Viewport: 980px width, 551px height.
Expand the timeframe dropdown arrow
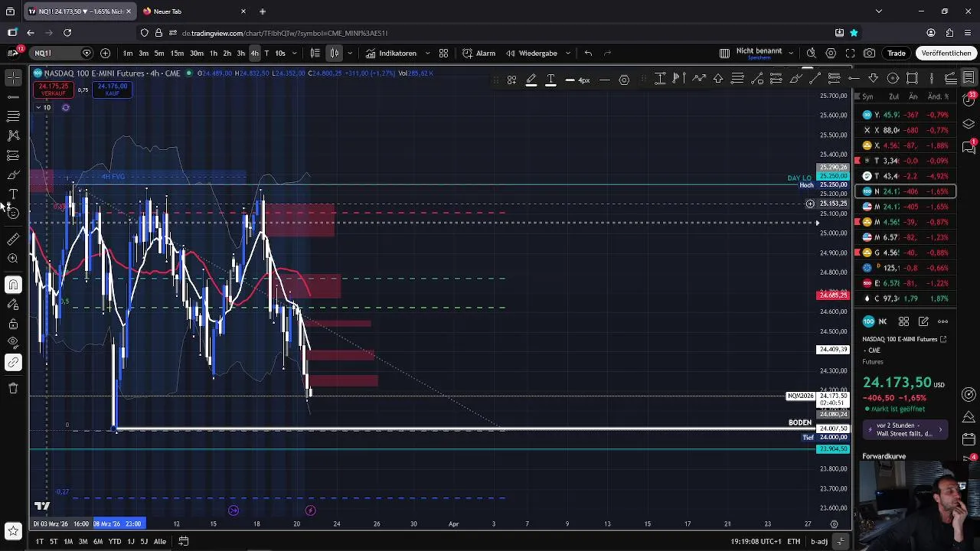click(x=296, y=53)
